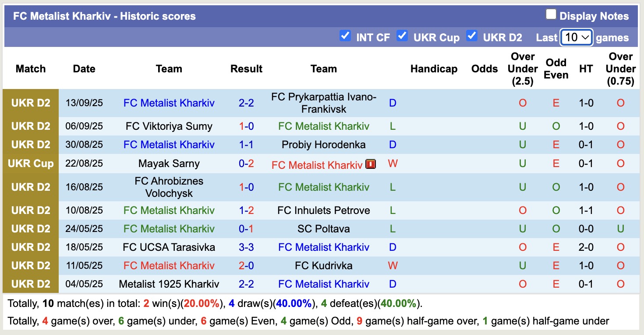644x335 pixels.
Task: Click the 0-2 result versus Mayak Sarny
Action: coord(246,164)
